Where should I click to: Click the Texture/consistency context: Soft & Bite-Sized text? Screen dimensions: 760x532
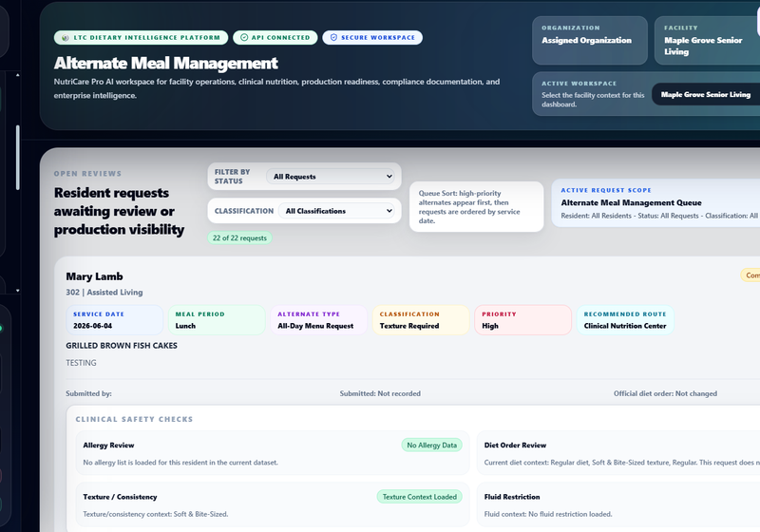156,514
